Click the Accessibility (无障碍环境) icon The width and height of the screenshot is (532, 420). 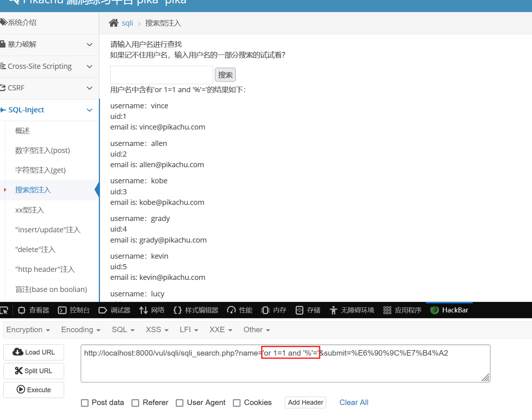333,310
